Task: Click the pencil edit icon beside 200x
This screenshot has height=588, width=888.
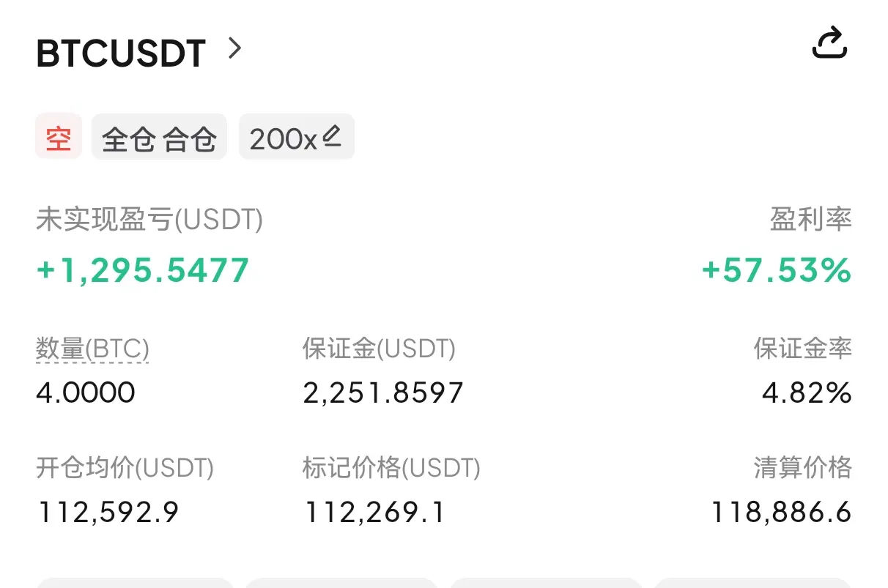Action: coord(332,135)
